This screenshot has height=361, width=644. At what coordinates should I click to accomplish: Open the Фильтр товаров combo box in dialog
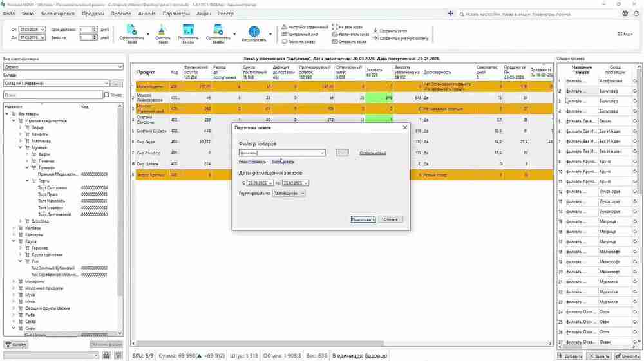point(282,153)
